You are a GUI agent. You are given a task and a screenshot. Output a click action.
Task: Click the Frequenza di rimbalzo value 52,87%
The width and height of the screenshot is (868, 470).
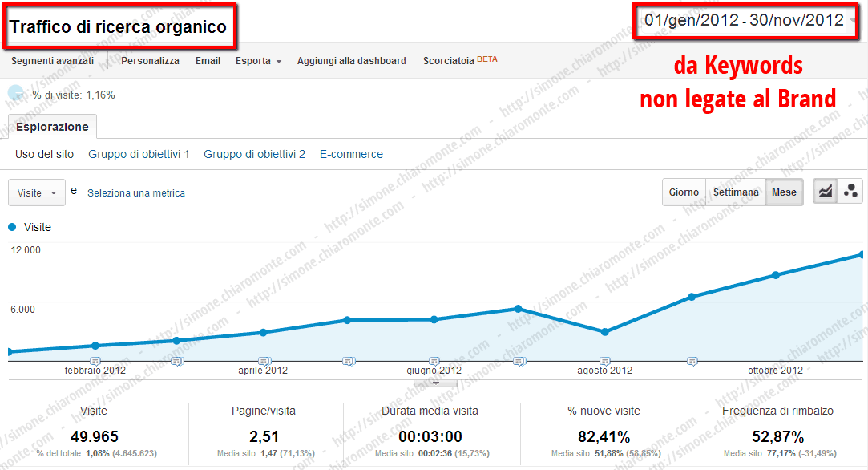pos(777,437)
